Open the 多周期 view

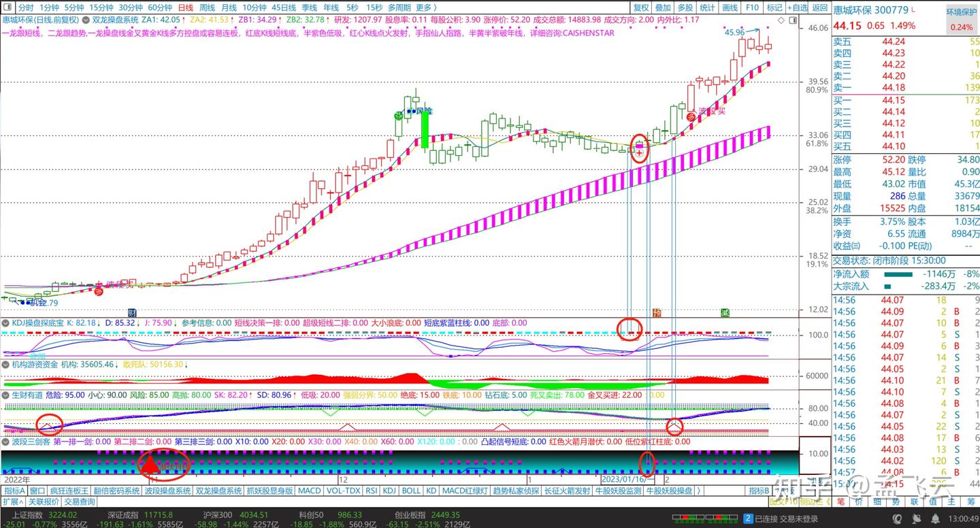pos(399,7)
